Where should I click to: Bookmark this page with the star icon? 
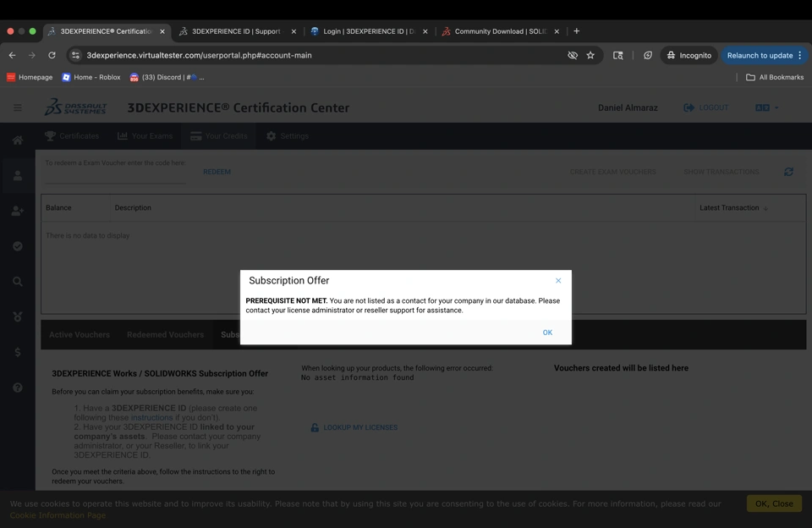pos(590,56)
